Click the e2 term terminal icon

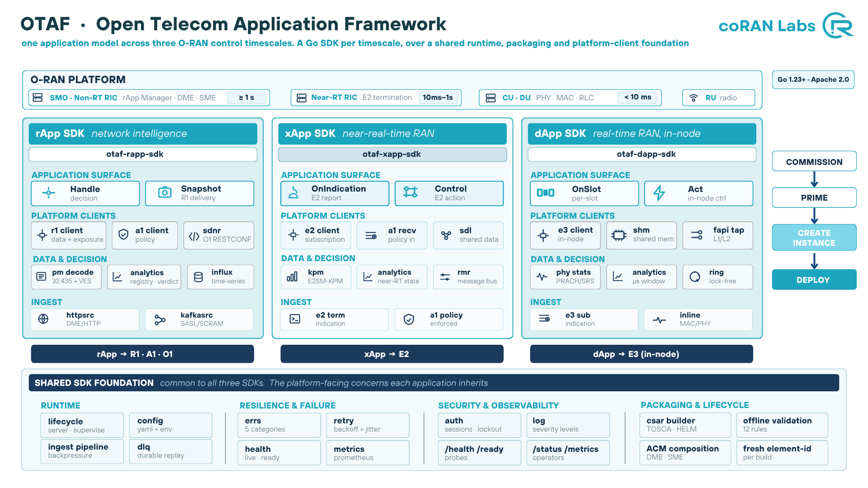coord(295,319)
